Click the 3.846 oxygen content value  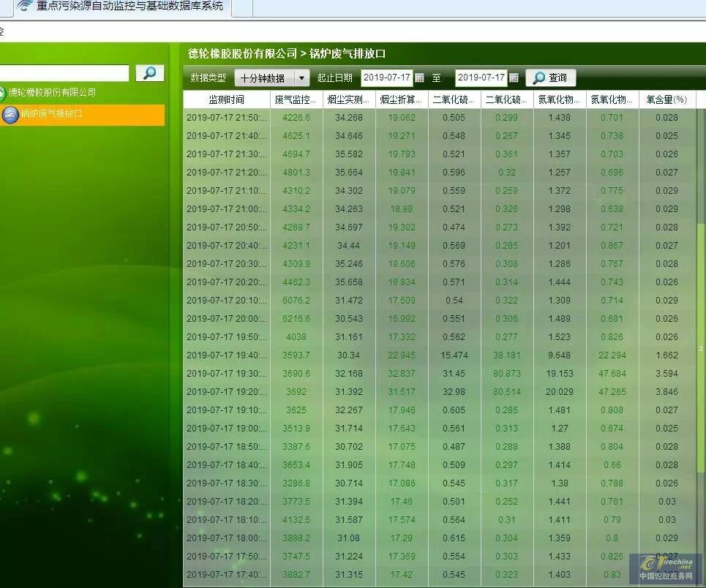click(x=666, y=392)
